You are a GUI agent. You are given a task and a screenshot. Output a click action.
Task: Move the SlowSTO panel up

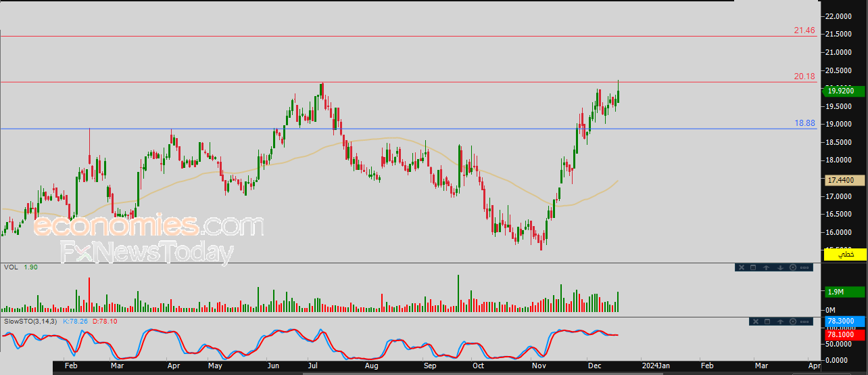[780, 322]
